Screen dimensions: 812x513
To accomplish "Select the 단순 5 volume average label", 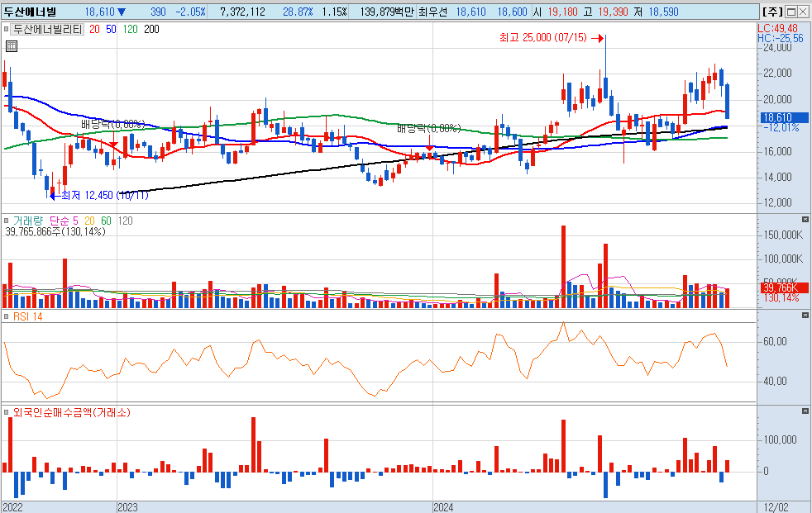I will point(64,221).
